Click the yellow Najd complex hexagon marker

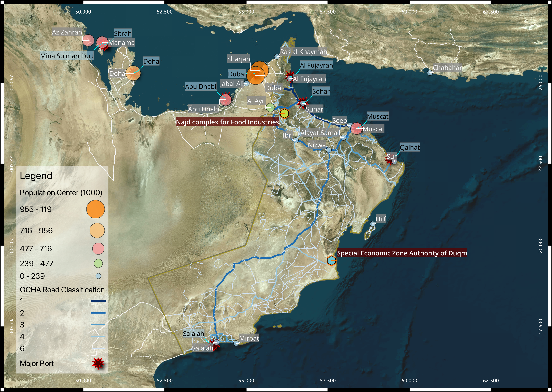pos(284,113)
